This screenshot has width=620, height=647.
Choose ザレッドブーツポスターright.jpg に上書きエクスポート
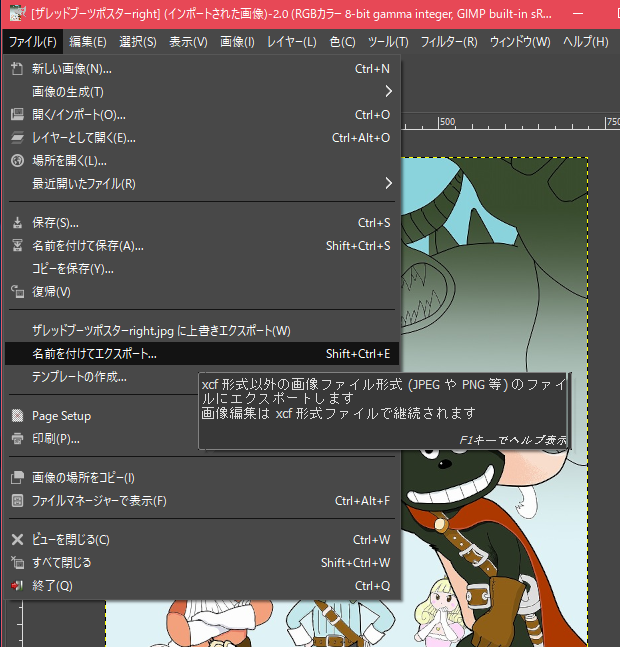point(202,331)
